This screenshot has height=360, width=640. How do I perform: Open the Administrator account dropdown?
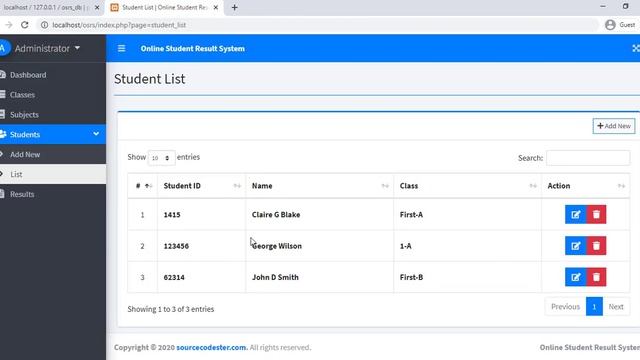(47, 49)
